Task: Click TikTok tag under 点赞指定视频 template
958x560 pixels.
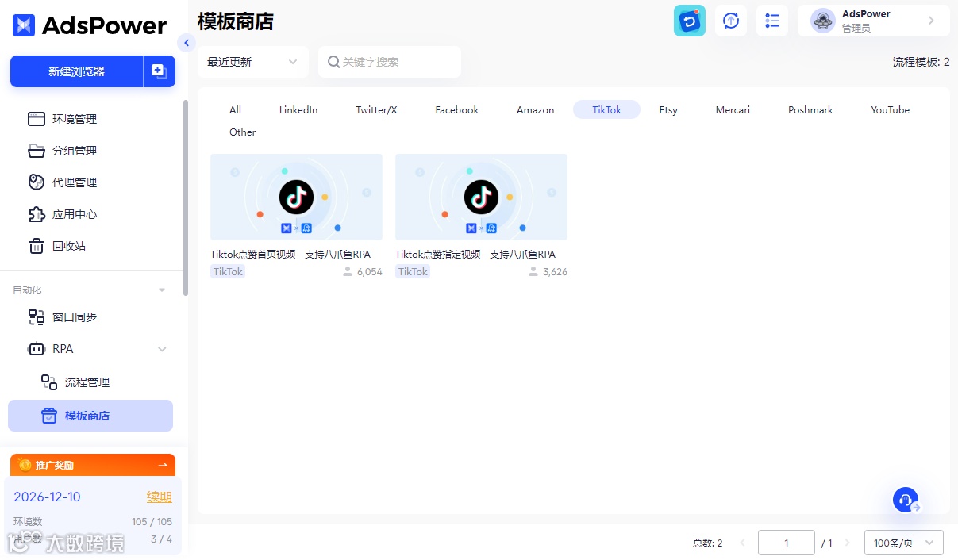Action: pyautogui.click(x=413, y=272)
